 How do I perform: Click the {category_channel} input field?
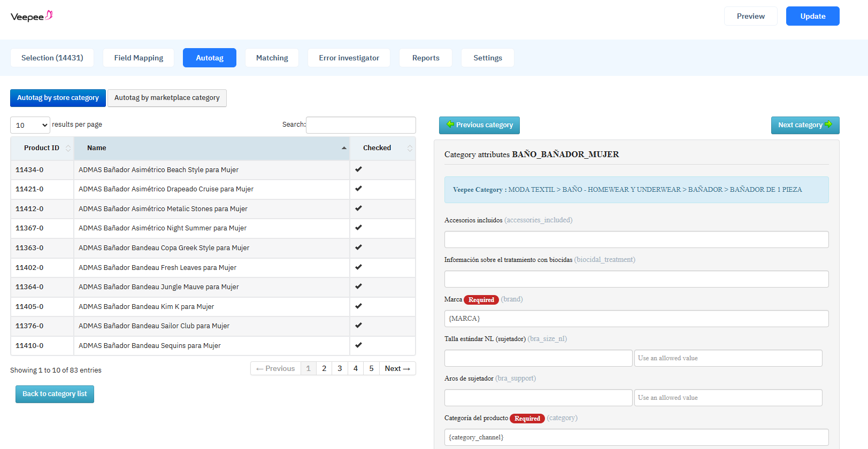[636, 437]
